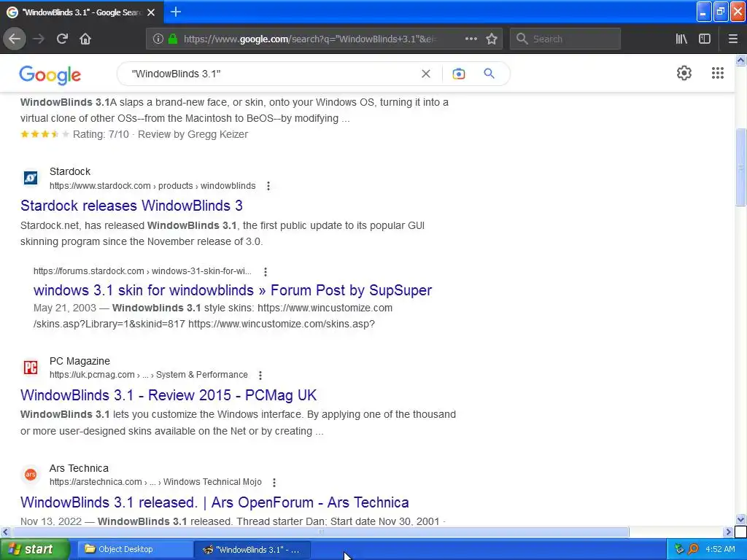Viewport: 747px width, 560px height.
Task: Click the tray magnifier icon
Action: tap(693, 550)
